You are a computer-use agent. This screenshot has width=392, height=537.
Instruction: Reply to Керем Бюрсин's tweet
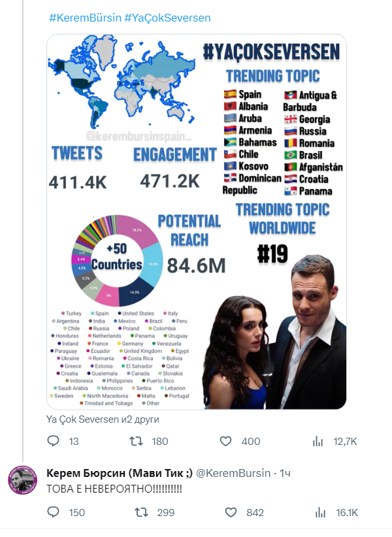[x=54, y=513]
